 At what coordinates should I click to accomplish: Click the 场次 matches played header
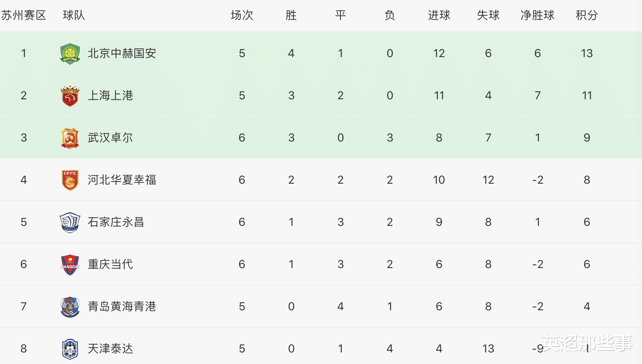[242, 15]
